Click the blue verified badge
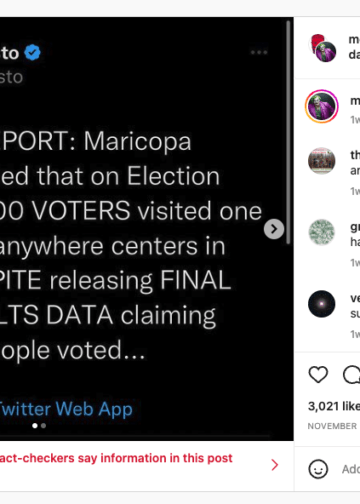This screenshot has height=504, width=360. (x=32, y=52)
